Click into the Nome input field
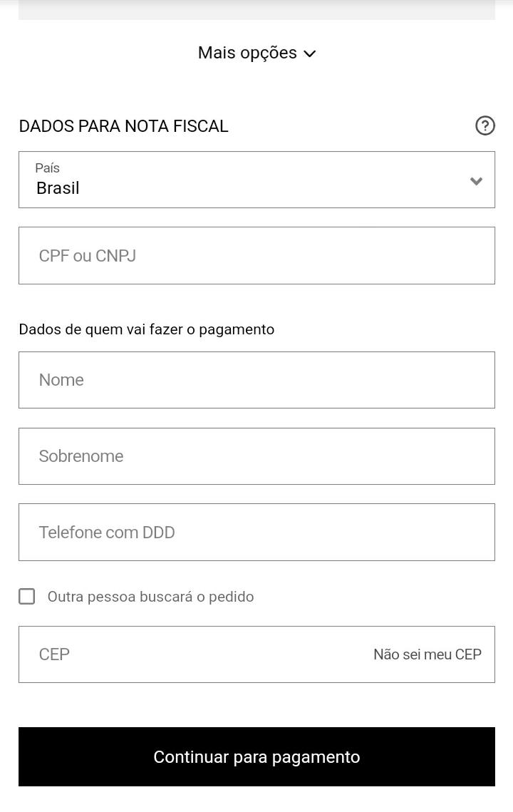Screen dimensions: 513x812 click(x=256, y=380)
